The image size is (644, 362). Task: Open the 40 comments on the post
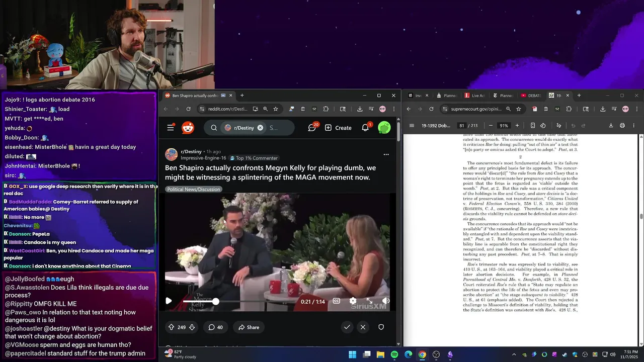(x=215, y=327)
